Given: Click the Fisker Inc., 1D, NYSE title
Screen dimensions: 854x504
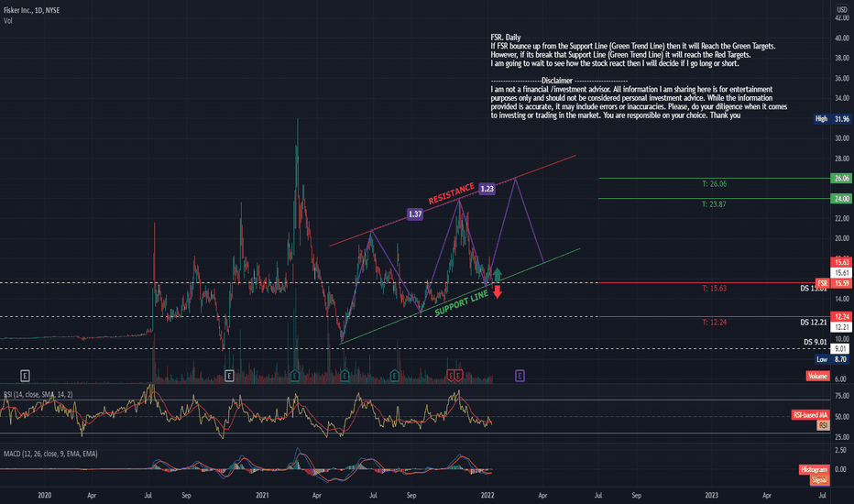Looking at the screenshot, I should pos(31,10).
